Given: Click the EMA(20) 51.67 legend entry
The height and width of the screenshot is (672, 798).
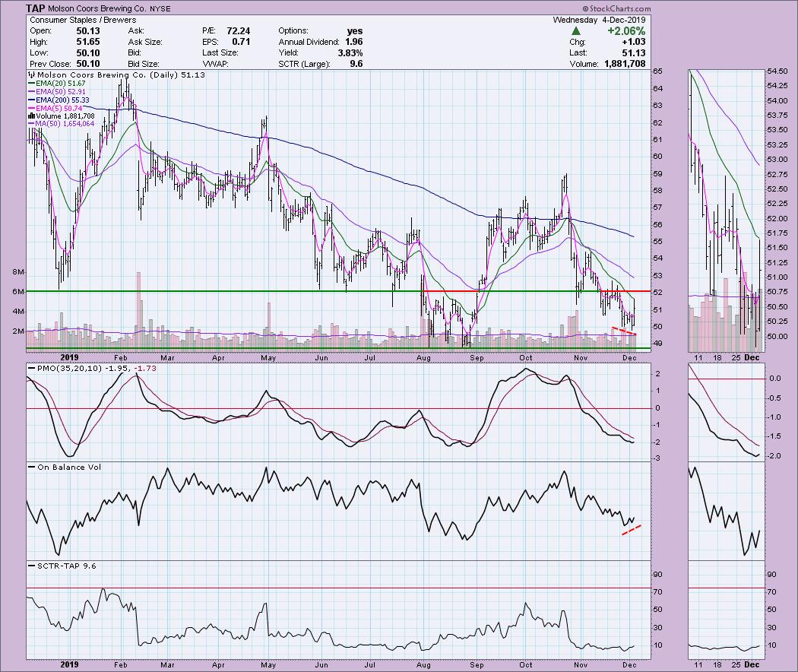Looking at the screenshot, I should [x=57, y=84].
